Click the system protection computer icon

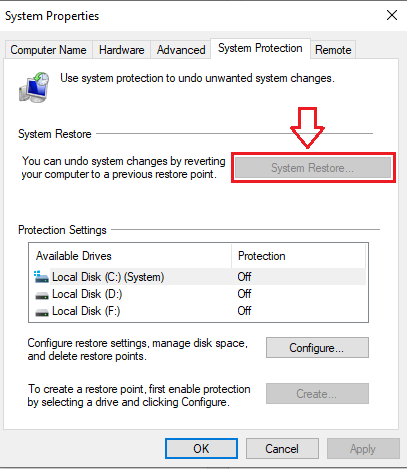tap(34, 87)
